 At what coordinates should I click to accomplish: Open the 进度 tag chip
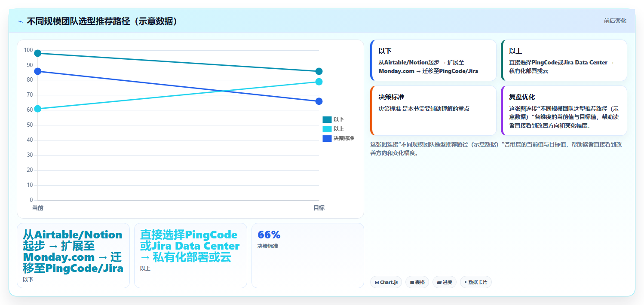coord(445,282)
